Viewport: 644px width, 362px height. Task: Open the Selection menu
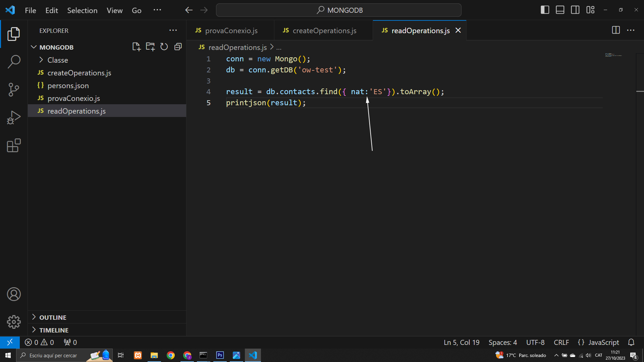82,10
